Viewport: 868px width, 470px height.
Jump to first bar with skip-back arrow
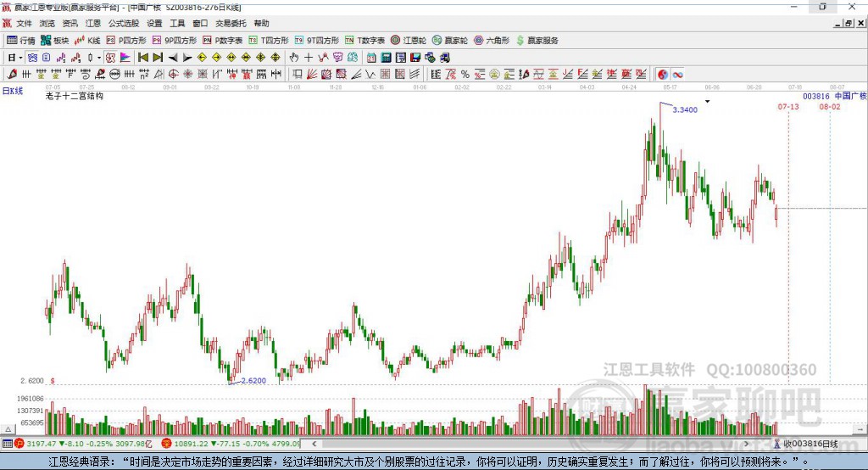coord(143,58)
